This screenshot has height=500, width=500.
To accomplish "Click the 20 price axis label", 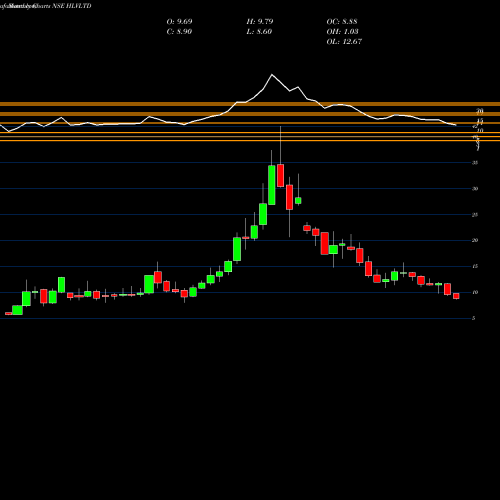I will (475, 240).
